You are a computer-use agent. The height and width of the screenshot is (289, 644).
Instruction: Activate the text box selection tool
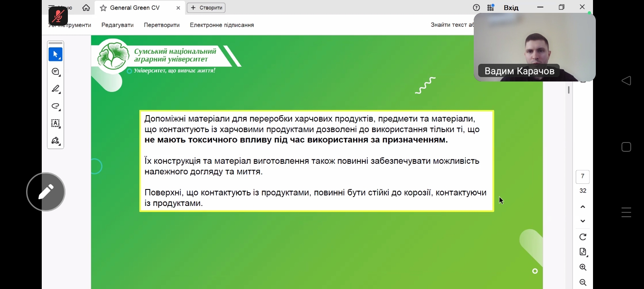coord(55,124)
